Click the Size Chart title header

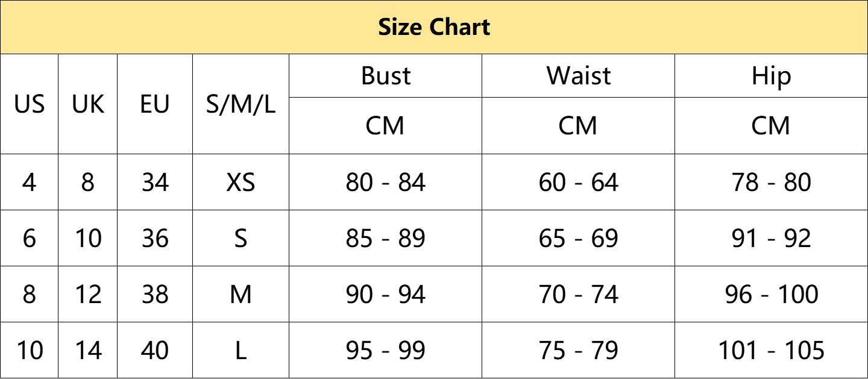coord(434,27)
